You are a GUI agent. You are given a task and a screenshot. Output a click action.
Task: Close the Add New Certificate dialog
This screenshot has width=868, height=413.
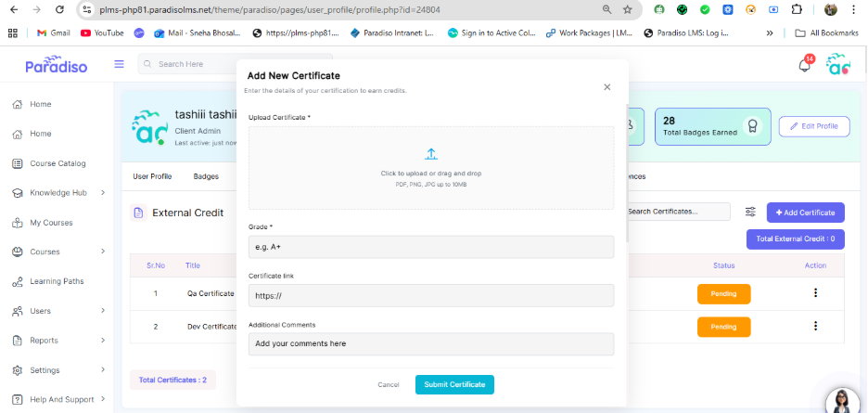(607, 87)
